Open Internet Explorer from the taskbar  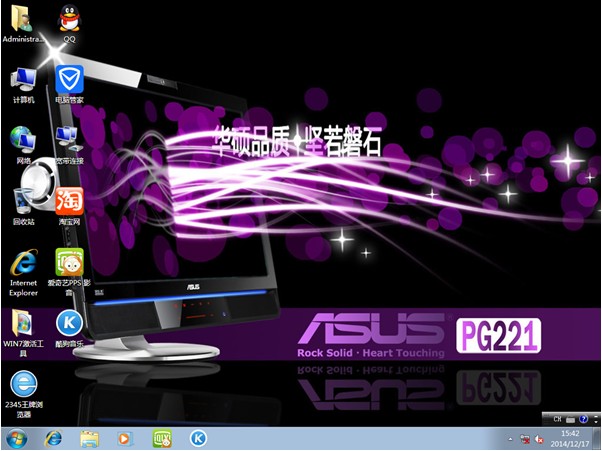[53, 439]
